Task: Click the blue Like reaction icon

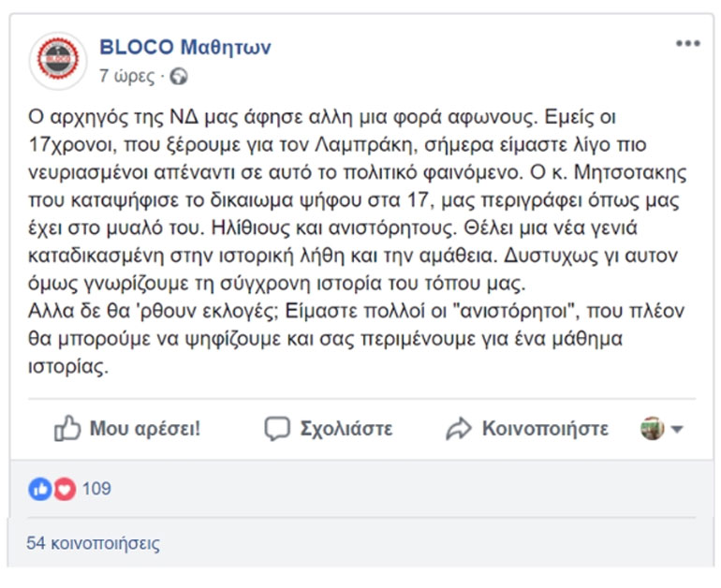Action: click(40, 488)
